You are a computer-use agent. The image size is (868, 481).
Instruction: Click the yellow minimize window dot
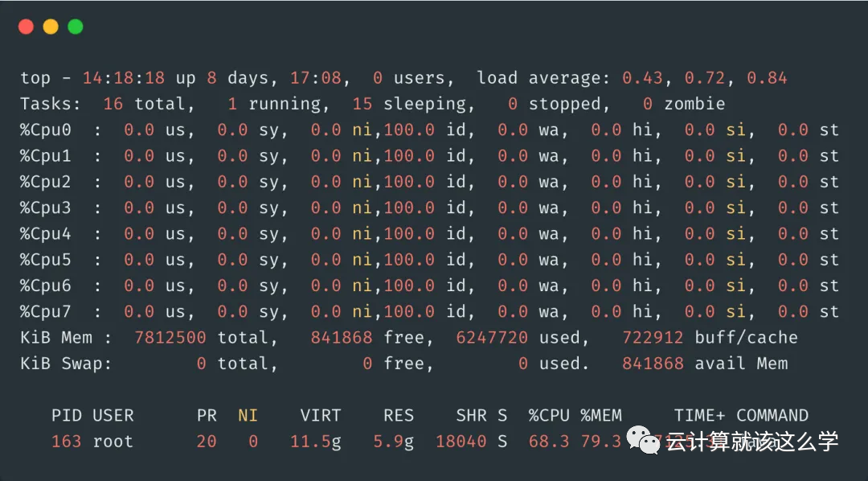coord(51,27)
